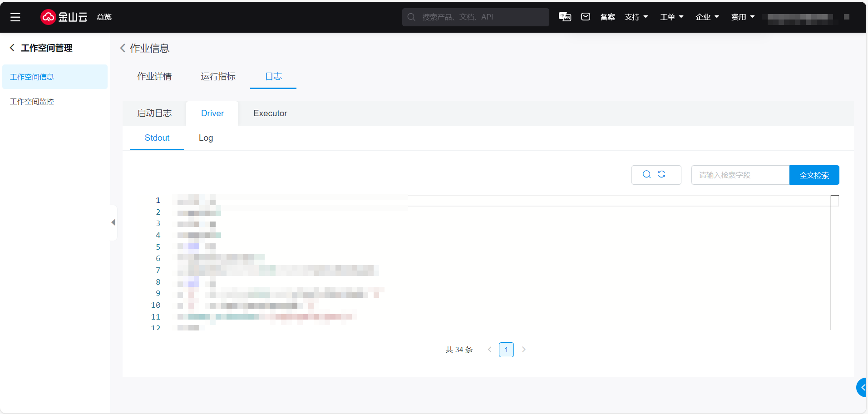Focus the top search products field
This screenshot has width=868, height=414.
[475, 17]
